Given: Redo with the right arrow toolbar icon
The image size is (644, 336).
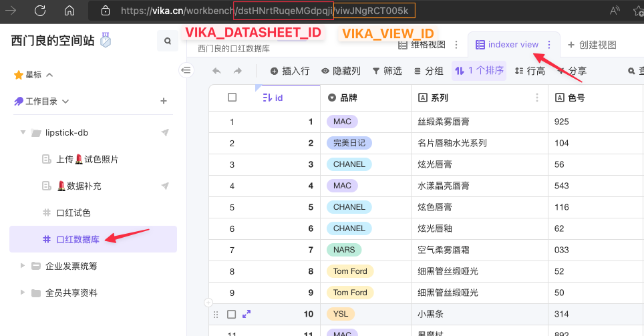Looking at the screenshot, I should tap(238, 71).
